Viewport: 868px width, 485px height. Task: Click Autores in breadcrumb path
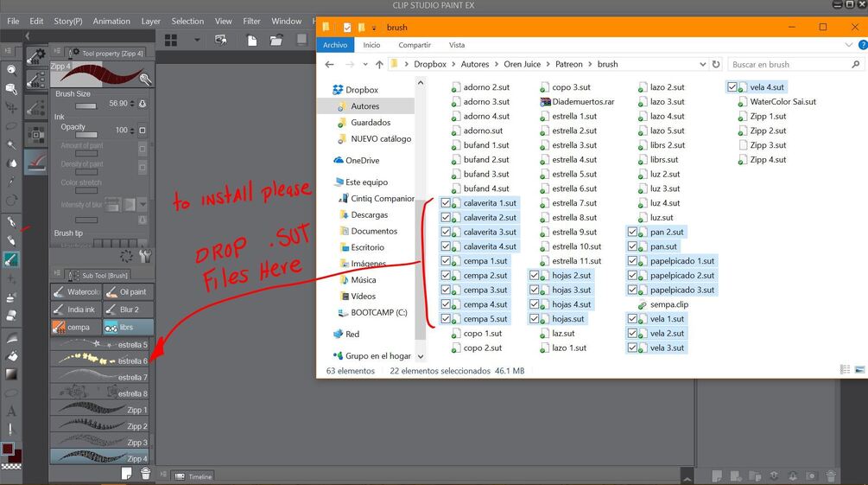pos(475,64)
